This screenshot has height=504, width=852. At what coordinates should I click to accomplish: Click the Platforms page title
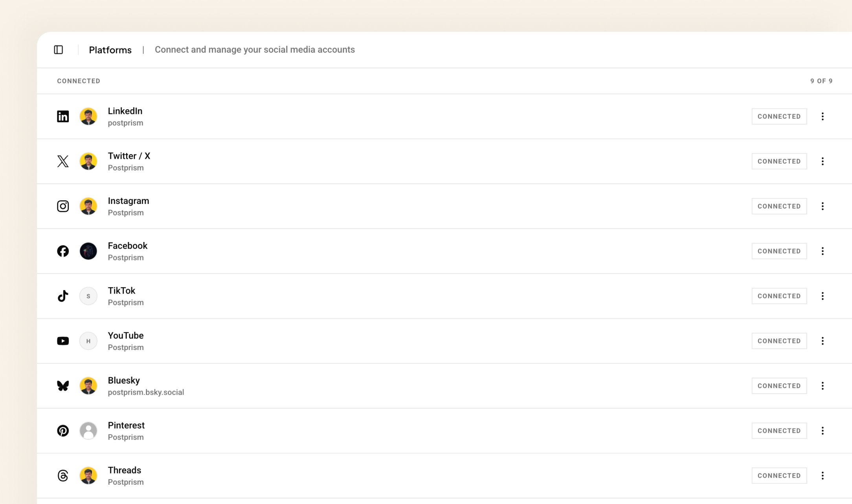pos(110,50)
